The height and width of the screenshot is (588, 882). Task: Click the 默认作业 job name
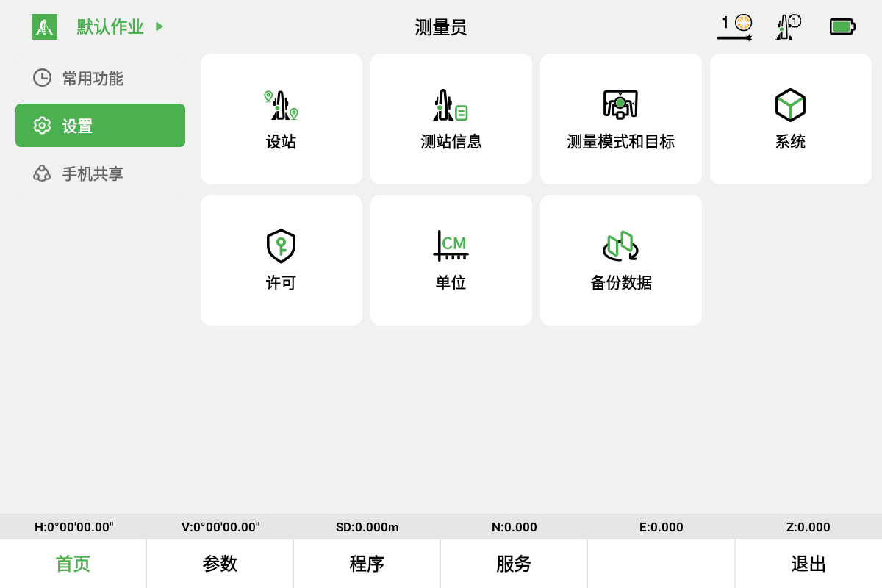pyautogui.click(x=110, y=27)
